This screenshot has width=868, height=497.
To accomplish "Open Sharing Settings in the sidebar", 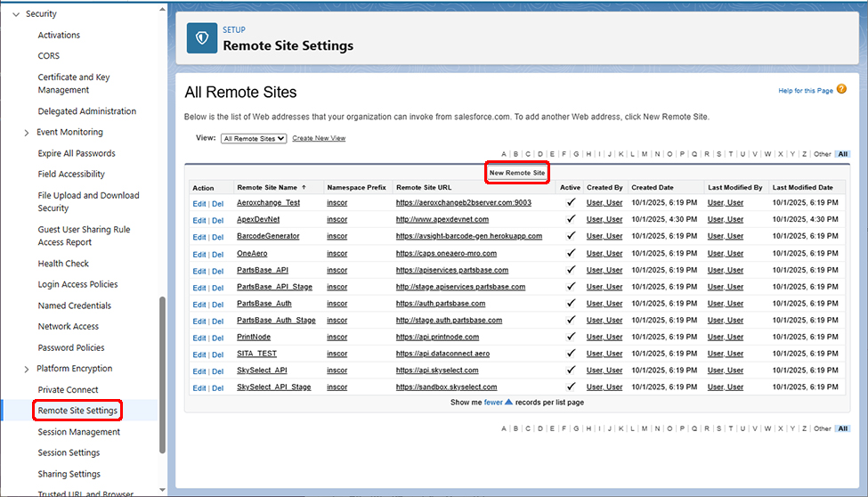I will pos(69,474).
